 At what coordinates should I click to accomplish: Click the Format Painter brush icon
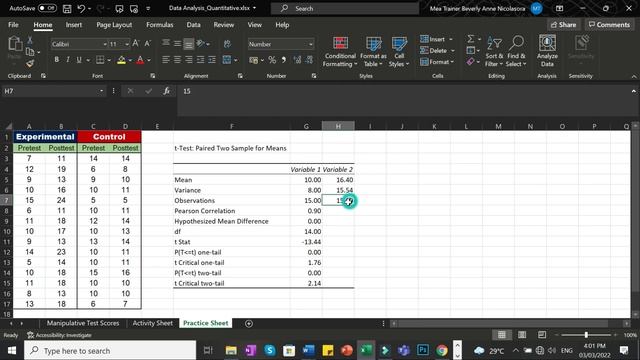(x=30, y=64)
